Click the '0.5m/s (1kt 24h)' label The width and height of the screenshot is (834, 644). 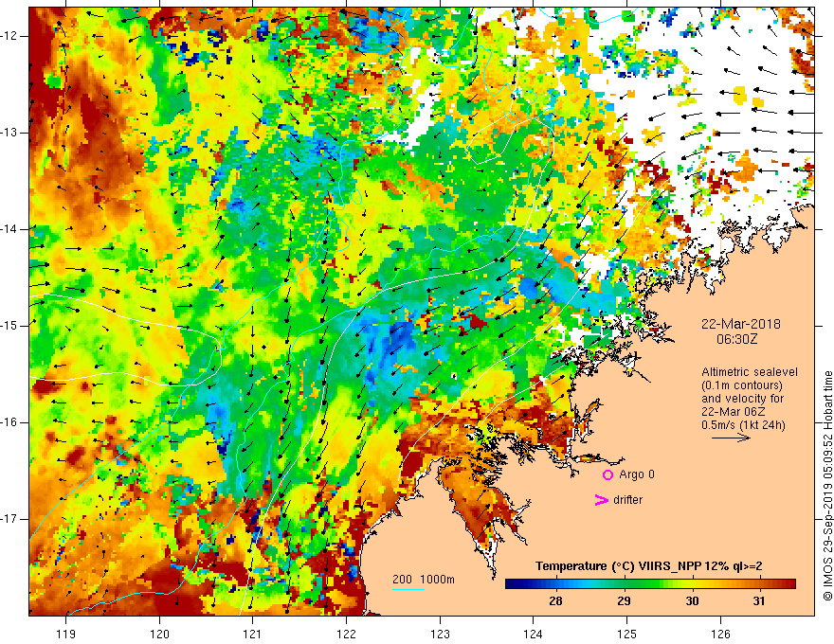coord(743,424)
